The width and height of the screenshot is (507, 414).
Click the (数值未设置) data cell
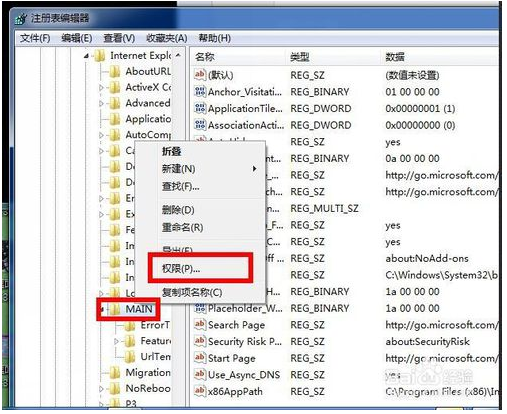point(412,75)
